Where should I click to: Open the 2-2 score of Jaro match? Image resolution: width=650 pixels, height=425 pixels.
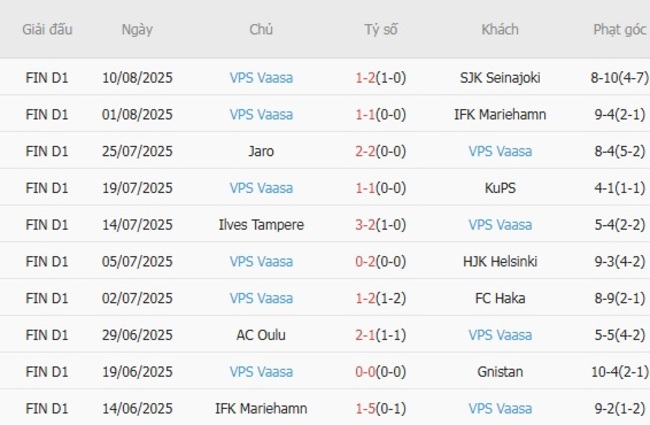(366, 152)
